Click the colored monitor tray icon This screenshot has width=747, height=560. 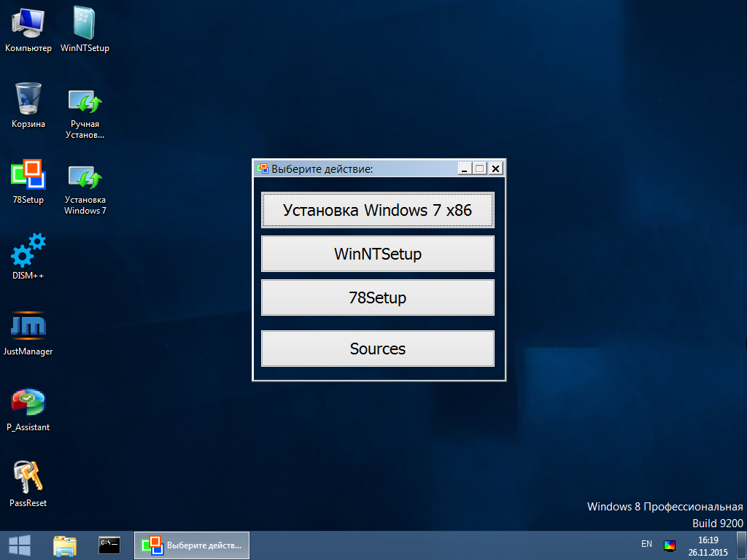[670, 545]
